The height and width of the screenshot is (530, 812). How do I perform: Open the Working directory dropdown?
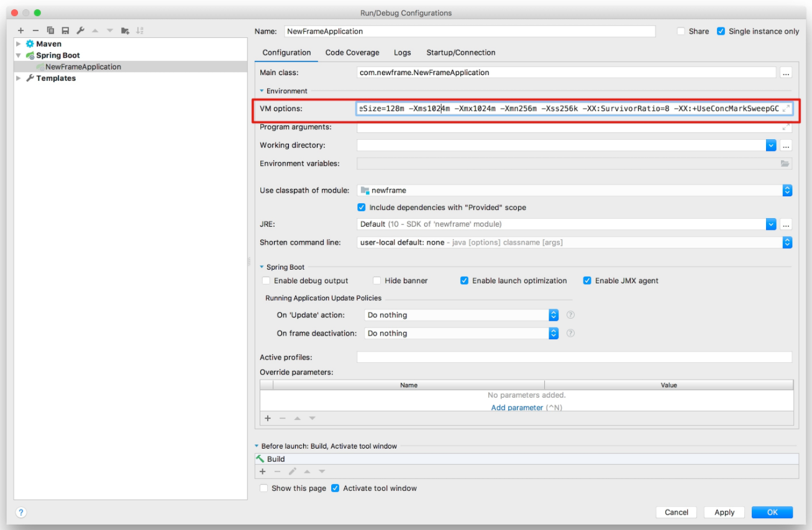(771, 145)
